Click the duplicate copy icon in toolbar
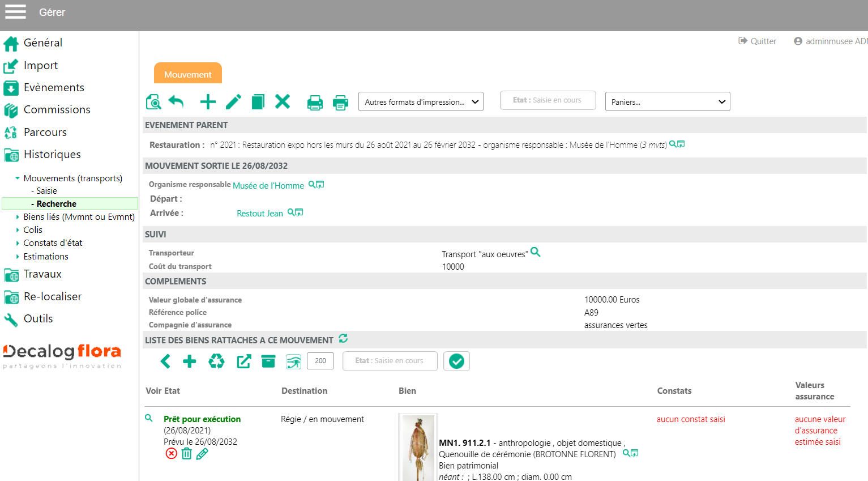Viewport: 868px width, 481px height. (258, 102)
